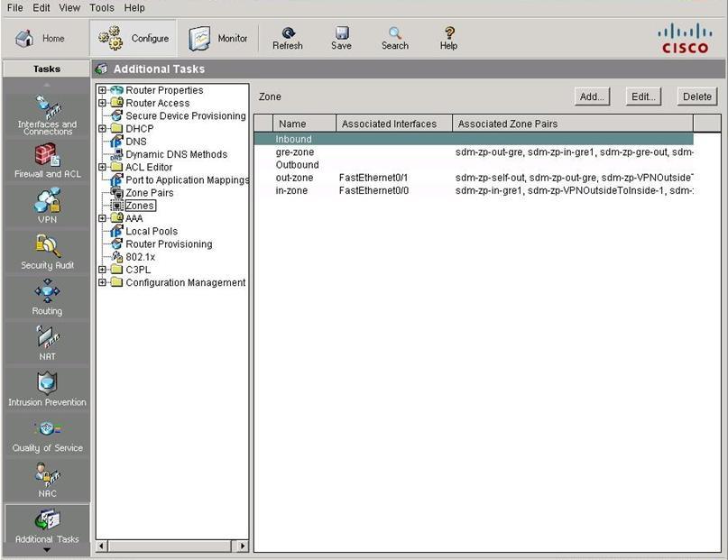Open the Monitor chart icon
728x560 pixels.
pos(199,39)
